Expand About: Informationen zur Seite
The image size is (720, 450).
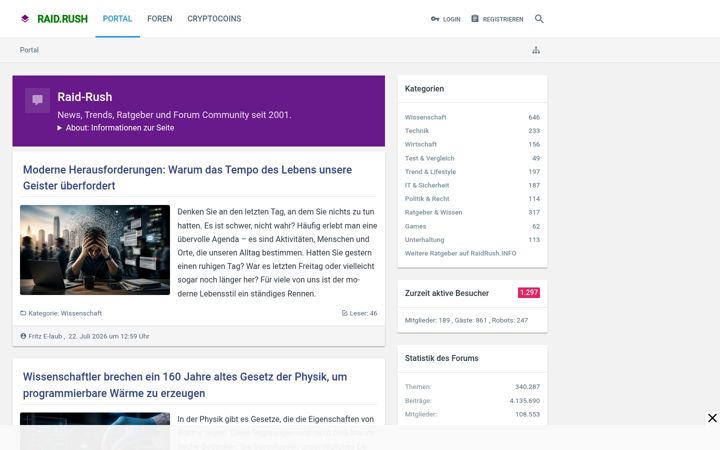click(116, 128)
